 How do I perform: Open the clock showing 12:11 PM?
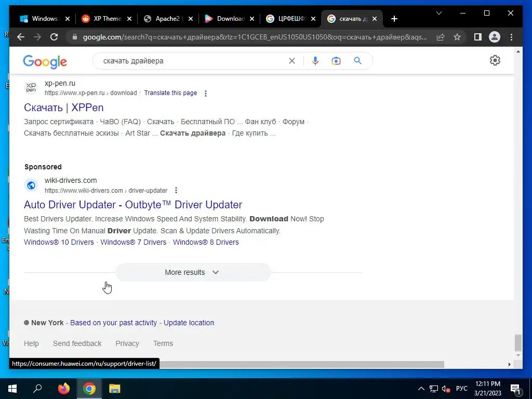coord(487,389)
